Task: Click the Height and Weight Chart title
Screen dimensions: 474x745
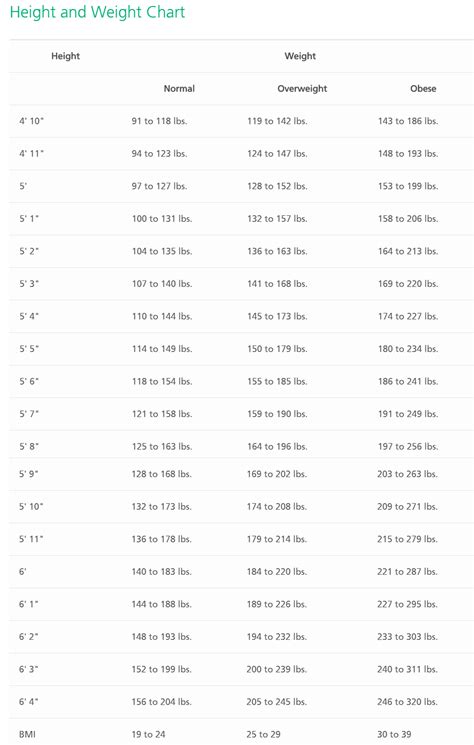Action: point(97,12)
